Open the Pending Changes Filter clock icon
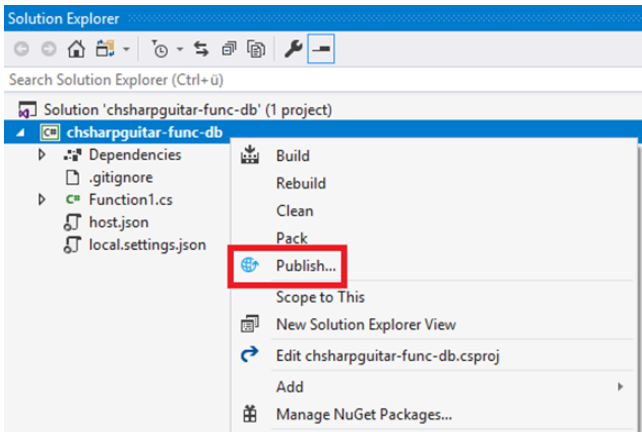 click(160, 49)
